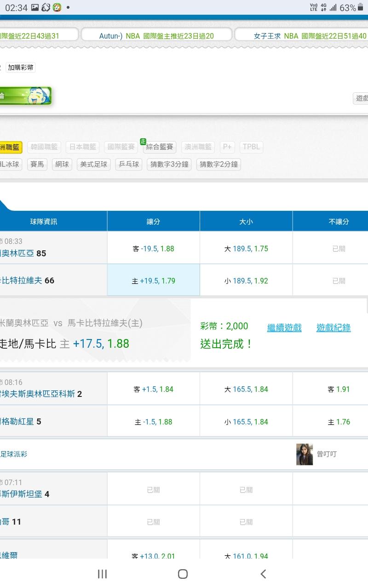Click 繼續遊戲 link

pyautogui.click(x=284, y=328)
